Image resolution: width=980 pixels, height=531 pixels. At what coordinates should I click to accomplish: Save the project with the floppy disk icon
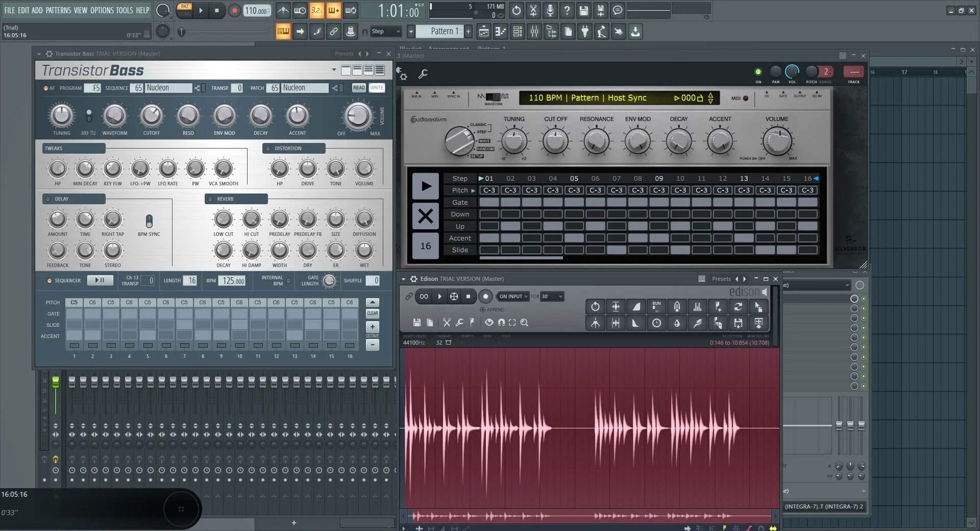tap(584, 10)
